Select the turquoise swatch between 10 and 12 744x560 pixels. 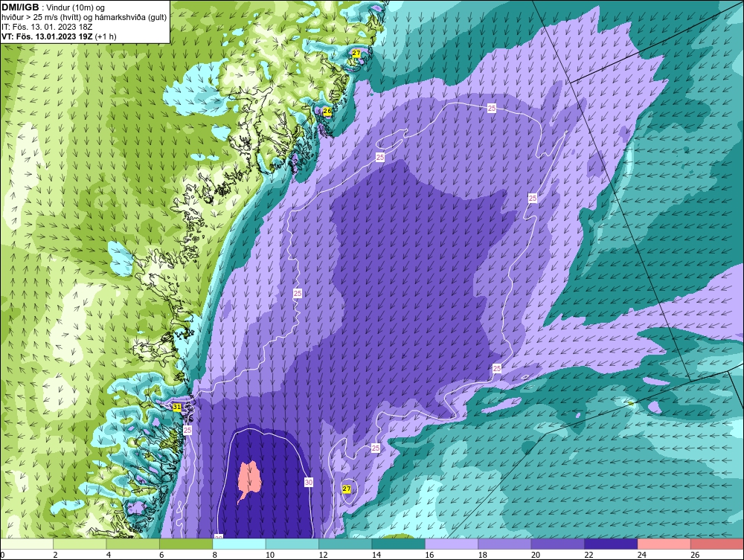click(292, 544)
